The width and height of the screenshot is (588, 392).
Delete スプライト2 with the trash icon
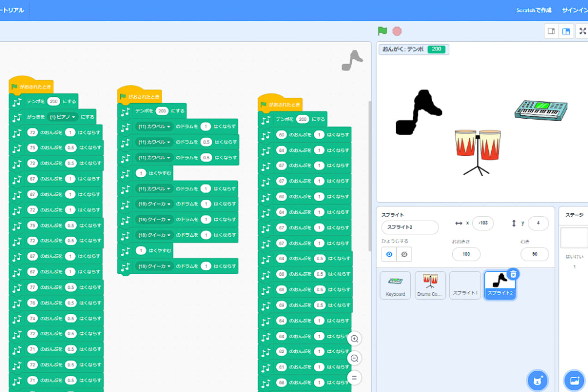coord(513,274)
